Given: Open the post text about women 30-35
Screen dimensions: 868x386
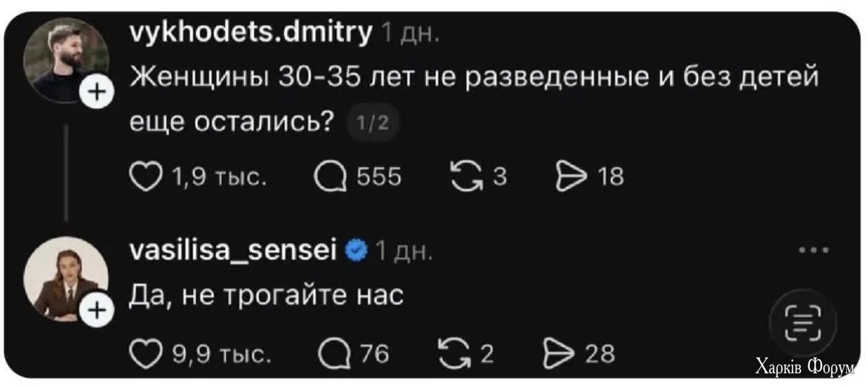Looking at the screenshot, I should (473, 95).
